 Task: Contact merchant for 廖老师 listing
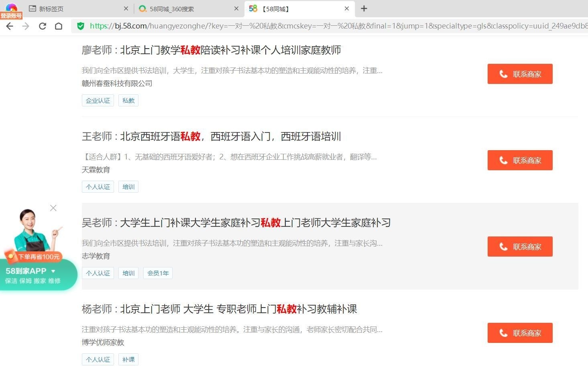pyautogui.click(x=520, y=74)
